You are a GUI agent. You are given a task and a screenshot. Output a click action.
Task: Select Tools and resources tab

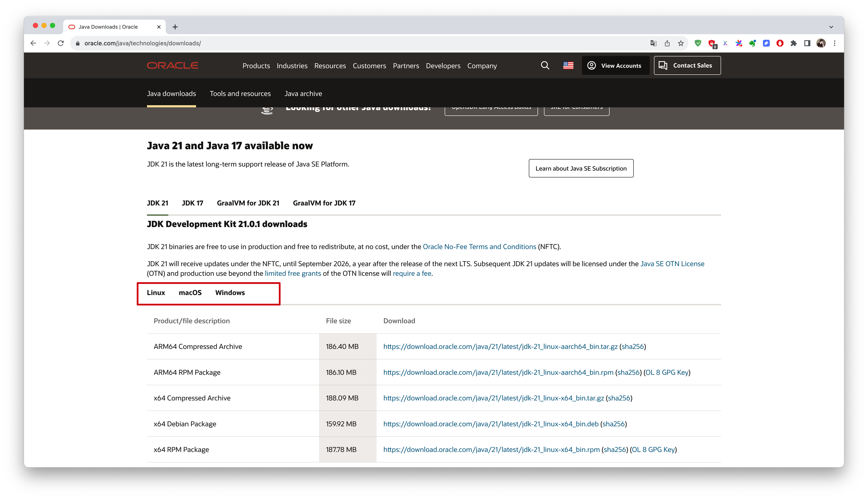point(240,94)
